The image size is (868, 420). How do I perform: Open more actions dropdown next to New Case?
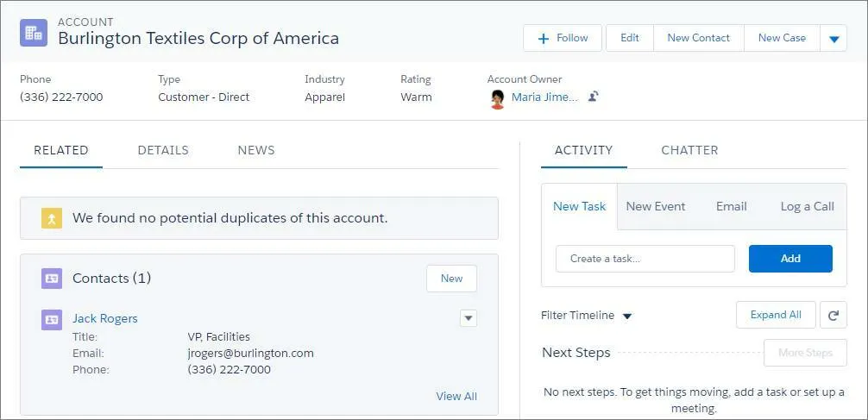834,38
